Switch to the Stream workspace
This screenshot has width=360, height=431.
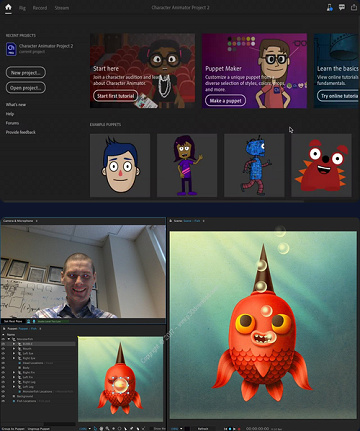point(62,8)
